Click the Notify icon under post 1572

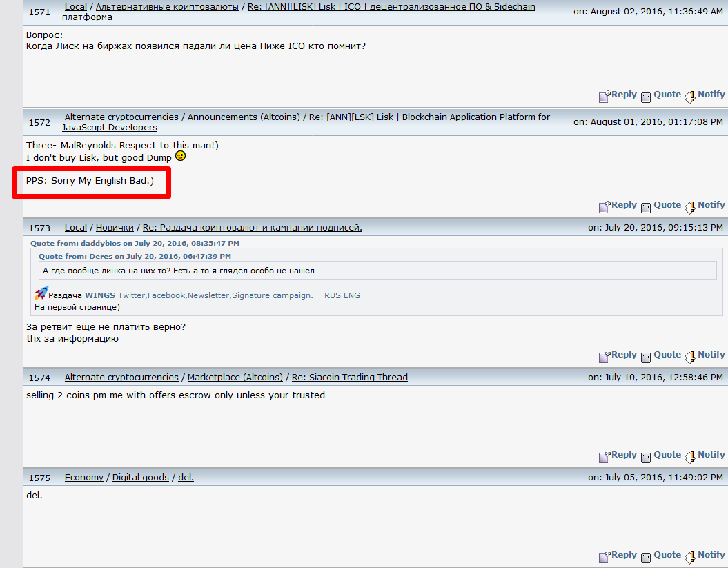pos(690,207)
